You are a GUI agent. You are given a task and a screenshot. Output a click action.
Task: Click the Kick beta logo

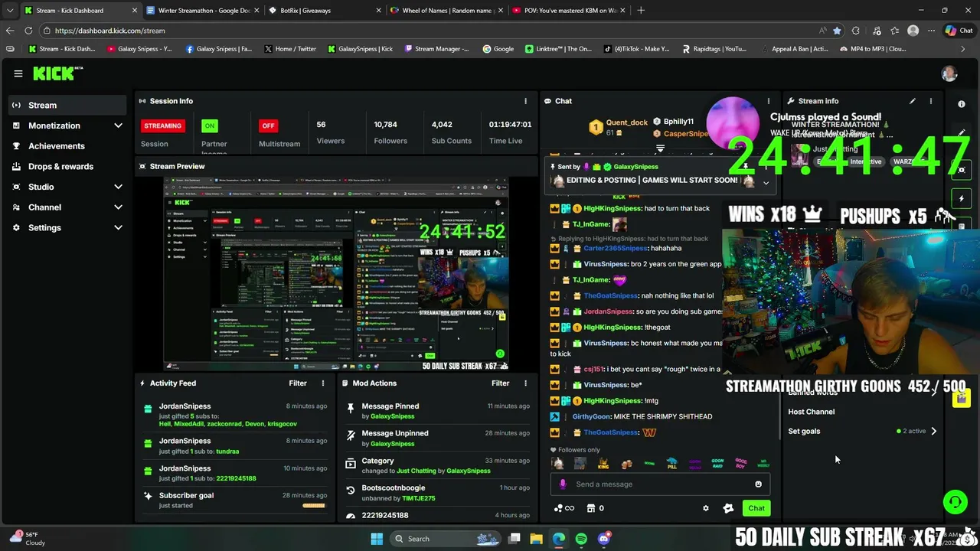(57, 73)
